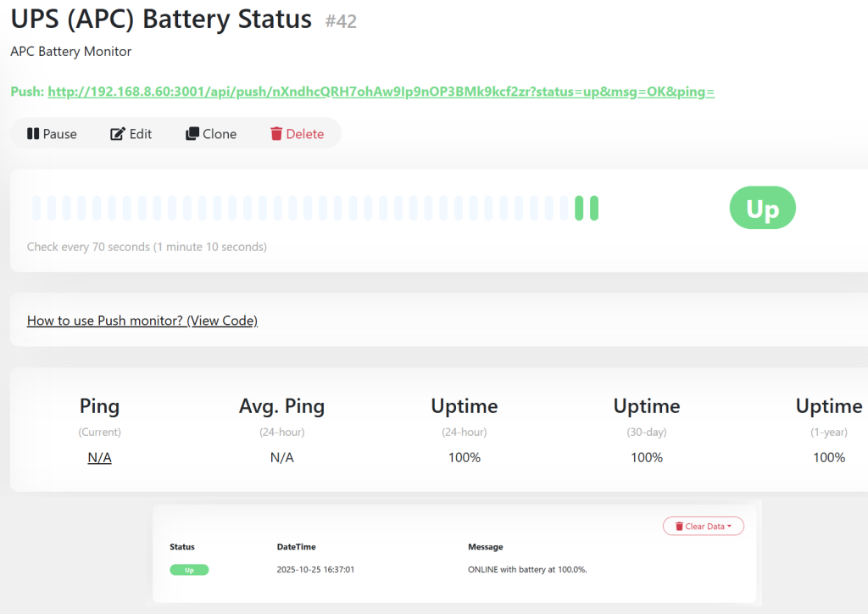This screenshot has height=614, width=868.
Task: Open the push notification URL
Action: point(381,92)
